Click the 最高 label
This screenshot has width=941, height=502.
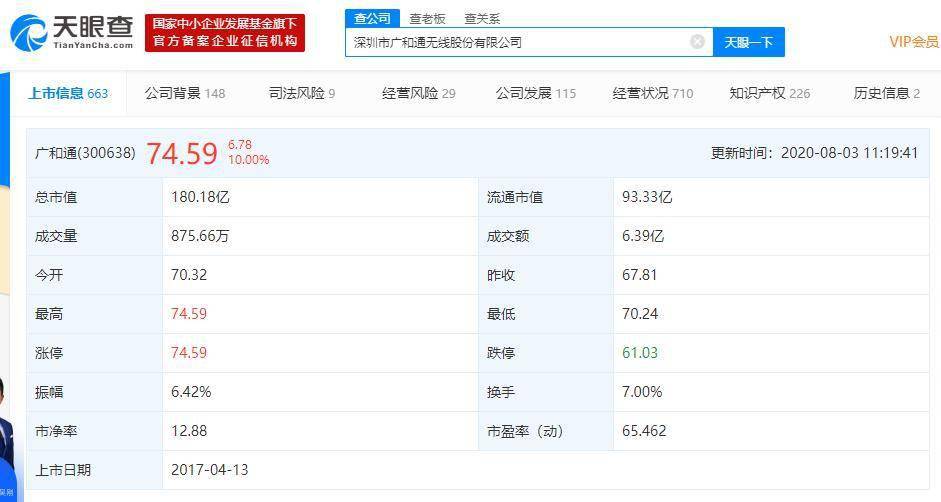pyautogui.click(x=49, y=314)
